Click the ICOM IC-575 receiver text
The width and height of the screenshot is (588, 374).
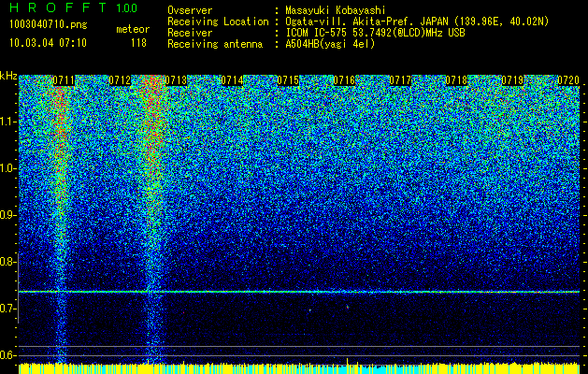coord(375,33)
